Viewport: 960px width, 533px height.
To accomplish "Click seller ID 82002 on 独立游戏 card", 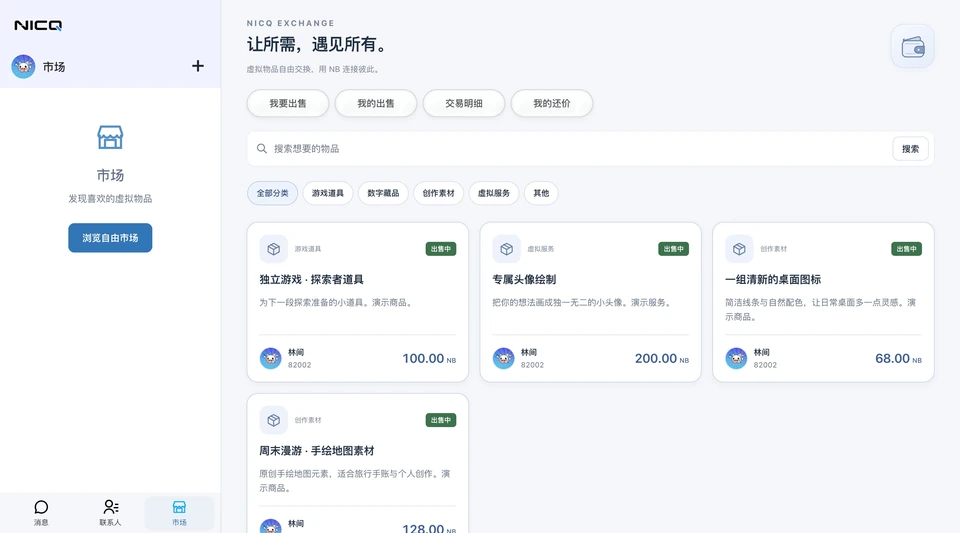I will (x=299, y=365).
